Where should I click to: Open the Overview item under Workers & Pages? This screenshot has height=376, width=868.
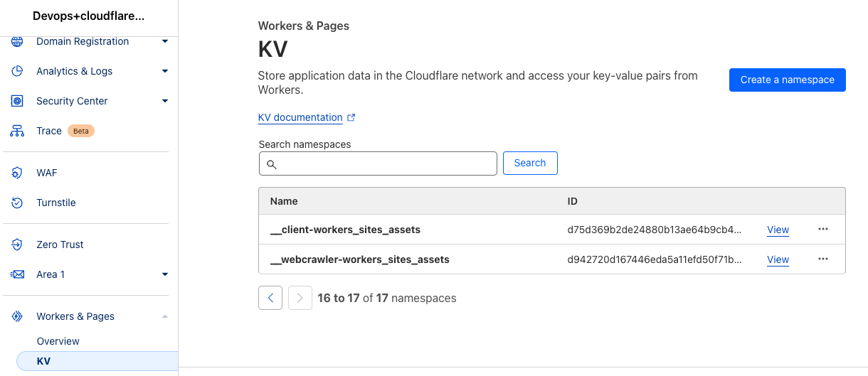(x=58, y=341)
